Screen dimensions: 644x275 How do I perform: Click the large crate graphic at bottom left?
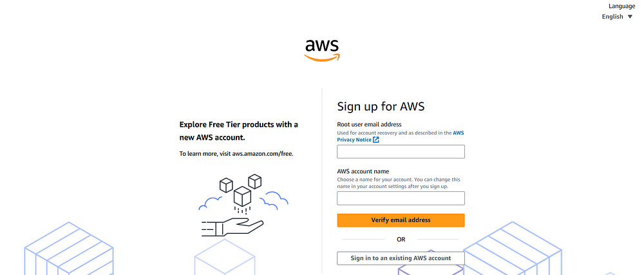point(69,250)
